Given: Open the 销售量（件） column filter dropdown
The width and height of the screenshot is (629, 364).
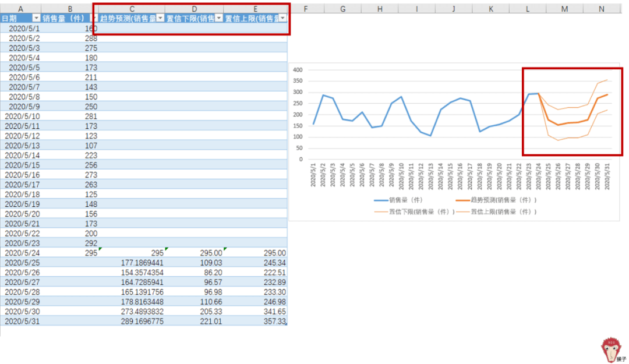Looking at the screenshot, I should click(94, 18).
